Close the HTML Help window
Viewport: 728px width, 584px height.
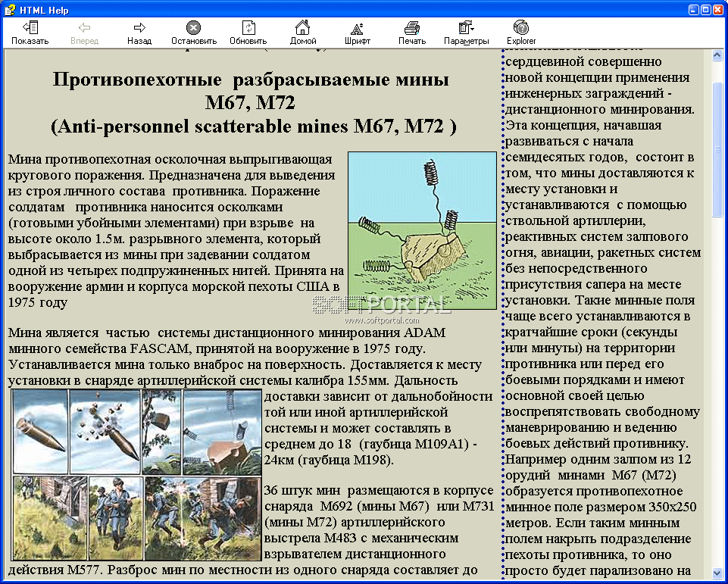[717, 9]
